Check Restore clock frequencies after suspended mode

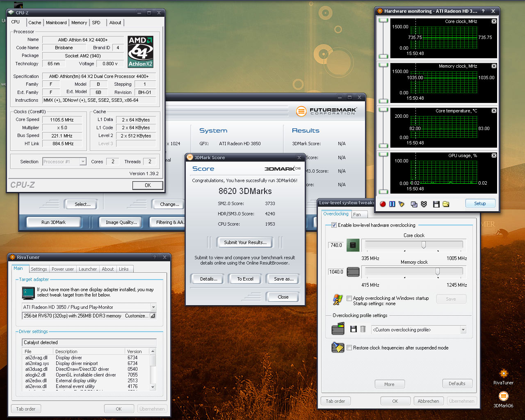pyautogui.click(x=349, y=348)
